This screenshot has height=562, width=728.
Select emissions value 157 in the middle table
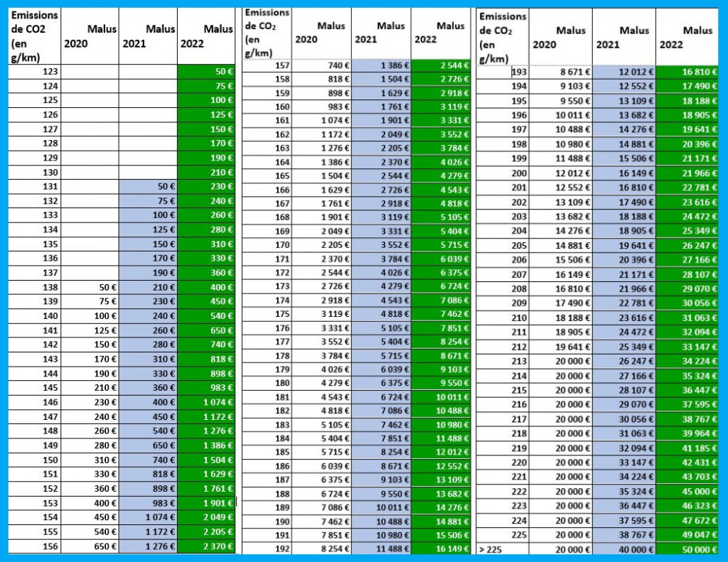[267, 65]
